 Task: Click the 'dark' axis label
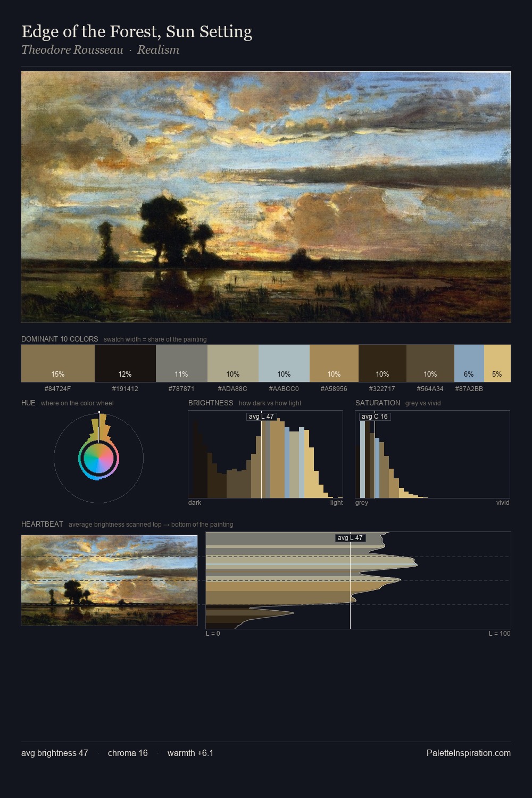tap(195, 503)
